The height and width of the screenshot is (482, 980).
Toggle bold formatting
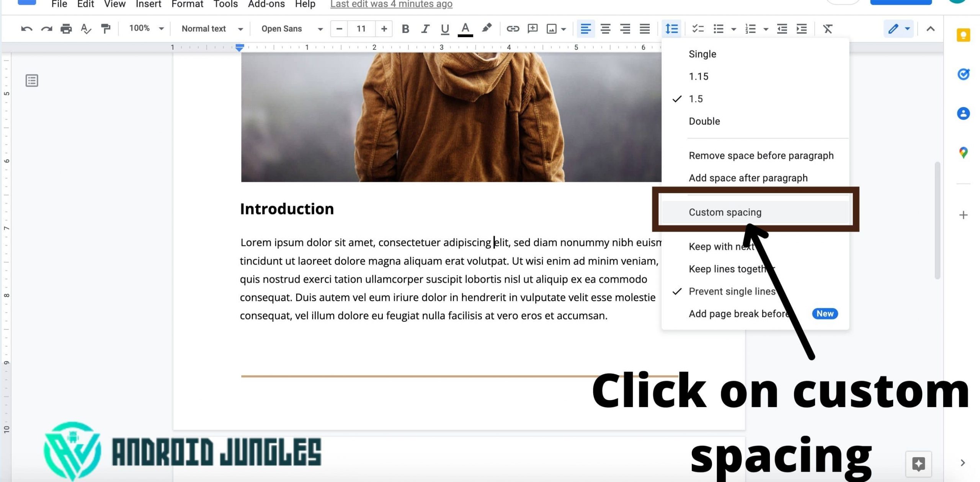(x=405, y=29)
